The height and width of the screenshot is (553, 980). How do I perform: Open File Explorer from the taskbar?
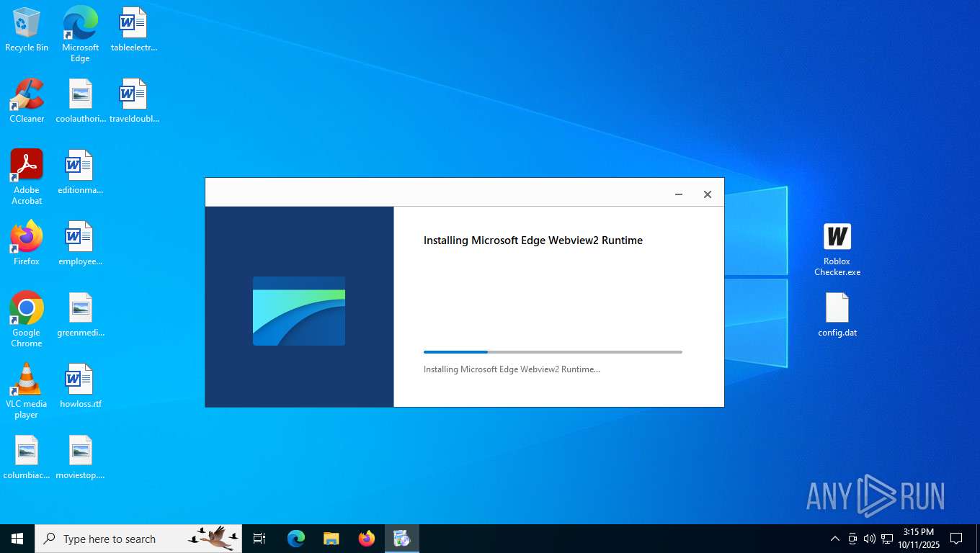click(331, 539)
